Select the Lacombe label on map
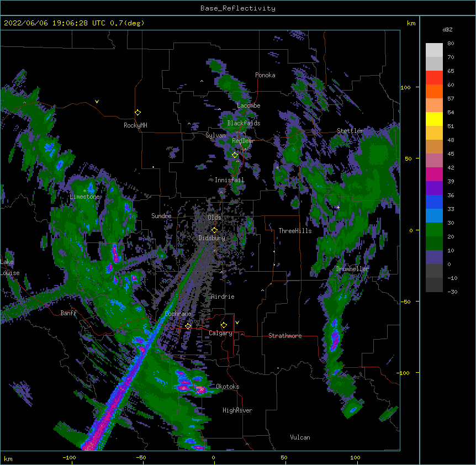Image resolution: width=476 pixels, height=465 pixels. coord(248,105)
